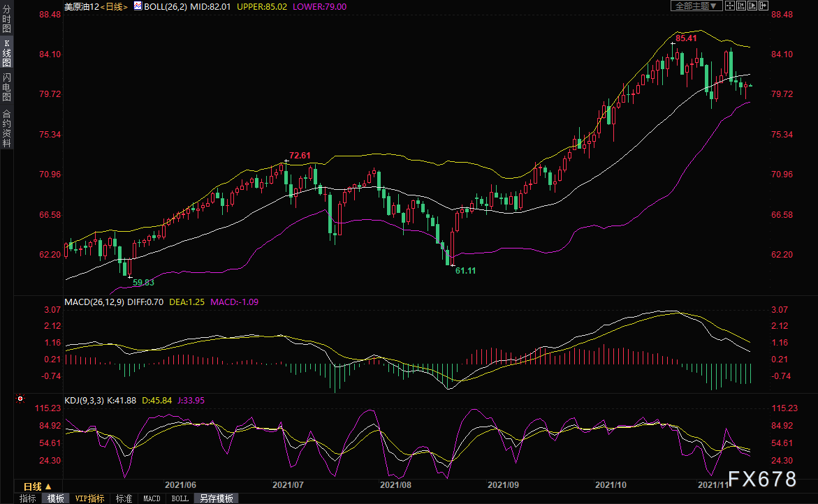Select the 指标 bottom tab
The image size is (818, 504).
click(27, 499)
